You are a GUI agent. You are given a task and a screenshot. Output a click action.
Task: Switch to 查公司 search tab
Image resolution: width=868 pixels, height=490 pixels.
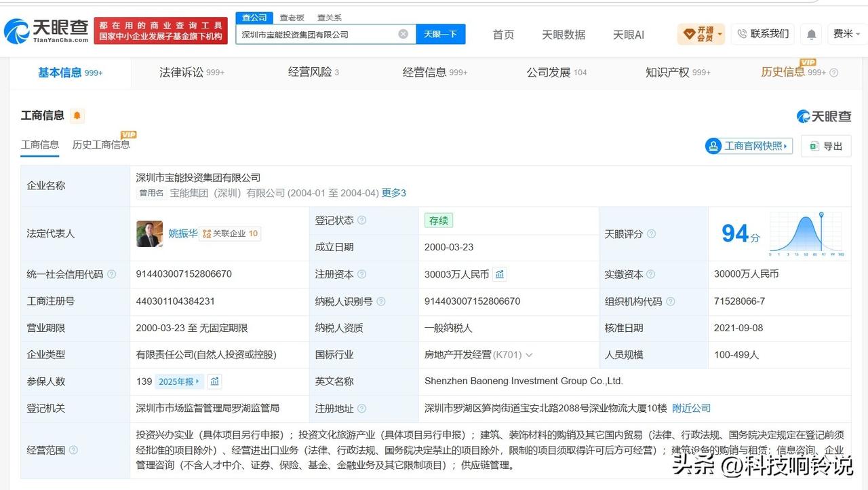point(254,18)
